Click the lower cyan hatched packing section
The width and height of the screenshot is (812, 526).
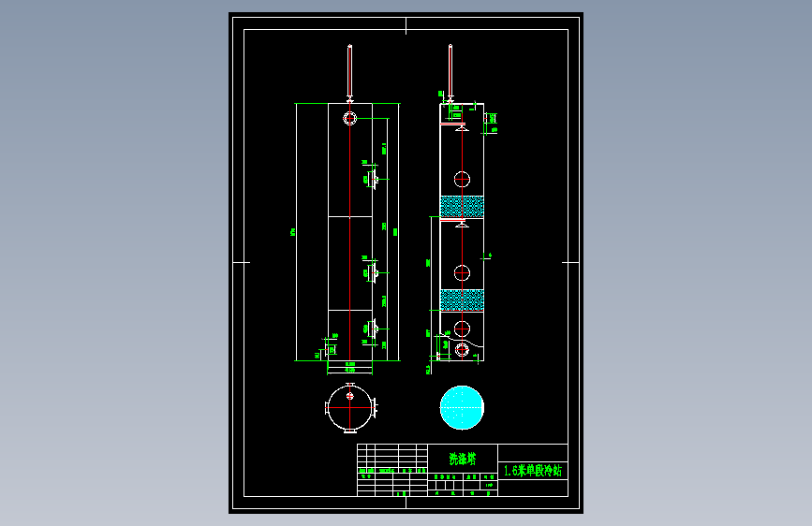click(462, 300)
